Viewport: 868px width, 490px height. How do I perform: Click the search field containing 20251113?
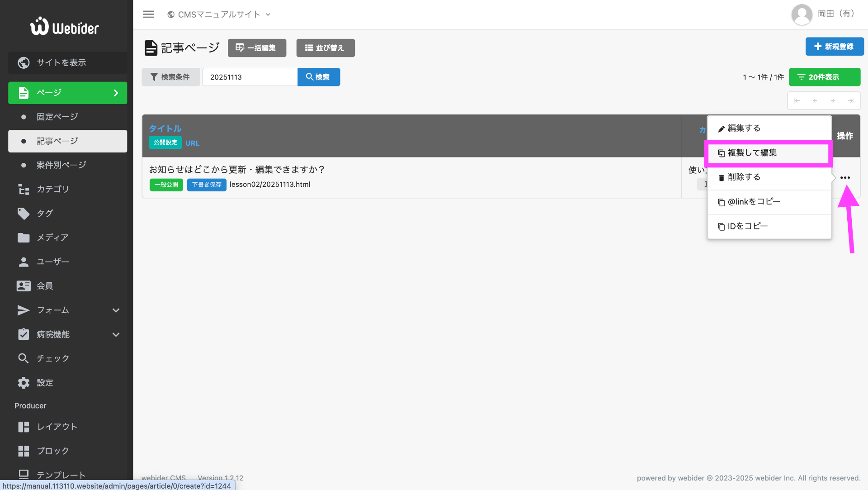(250, 77)
